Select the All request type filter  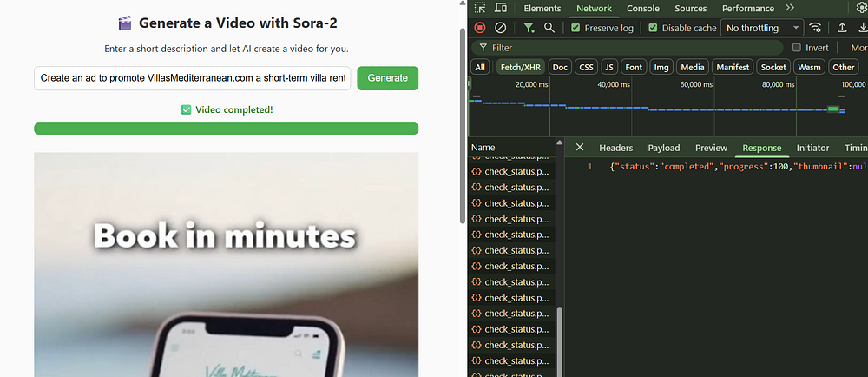tap(480, 67)
